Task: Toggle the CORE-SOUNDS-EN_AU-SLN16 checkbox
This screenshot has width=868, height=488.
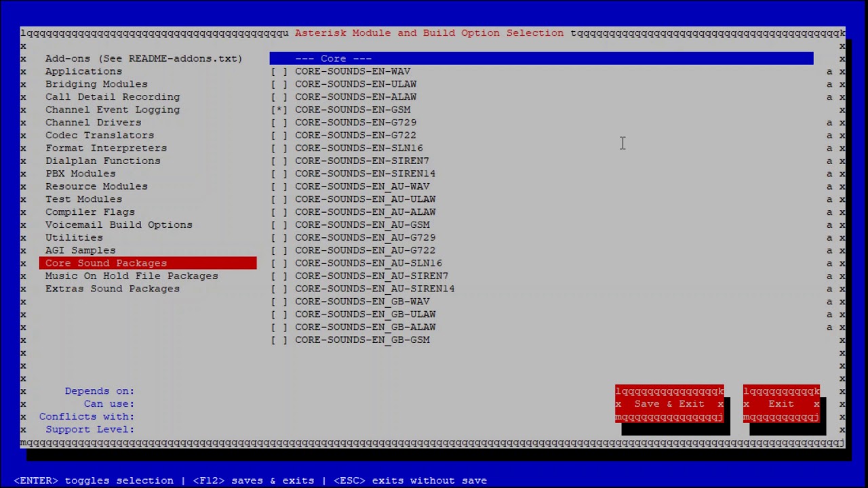Action: coord(279,263)
